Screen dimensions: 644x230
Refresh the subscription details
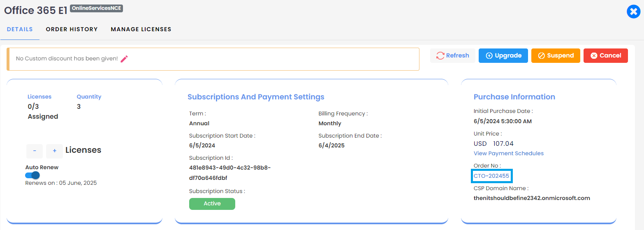point(453,55)
